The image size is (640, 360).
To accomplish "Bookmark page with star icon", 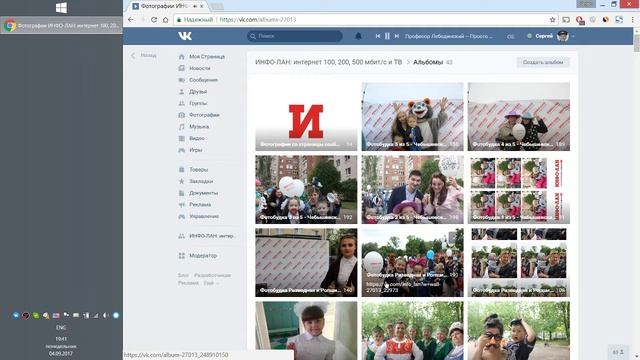I will click(553, 20).
